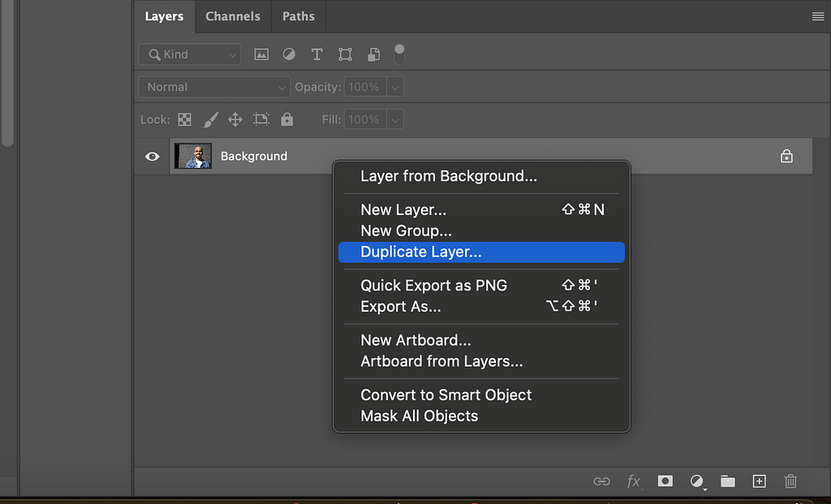Click the add layer mask icon
831x504 pixels.
click(x=665, y=481)
